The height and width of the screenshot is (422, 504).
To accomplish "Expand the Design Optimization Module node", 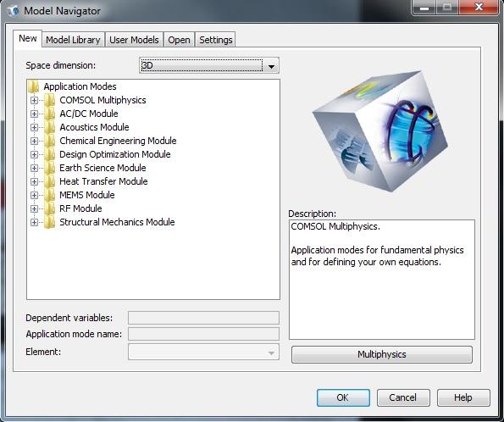I will point(34,154).
